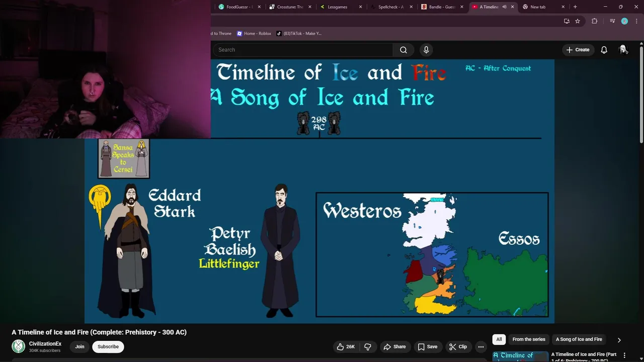Open the recommended video thumbnail Part 1
The image size is (644, 362).
click(x=520, y=356)
